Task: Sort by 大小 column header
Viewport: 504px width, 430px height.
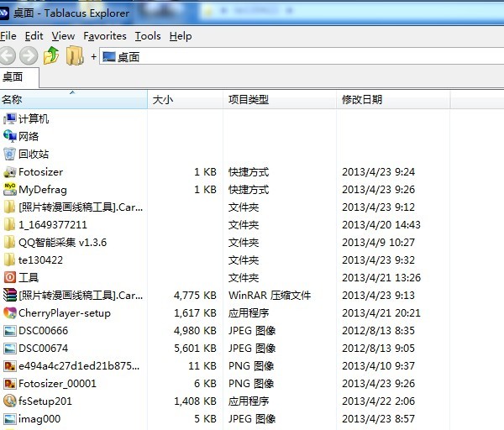Action: coord(185,100)
